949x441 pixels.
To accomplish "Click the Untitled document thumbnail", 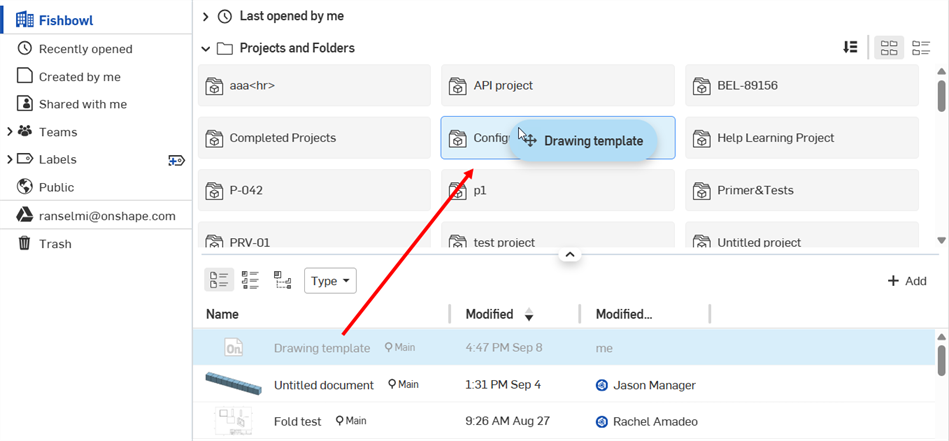I will 233,385.
